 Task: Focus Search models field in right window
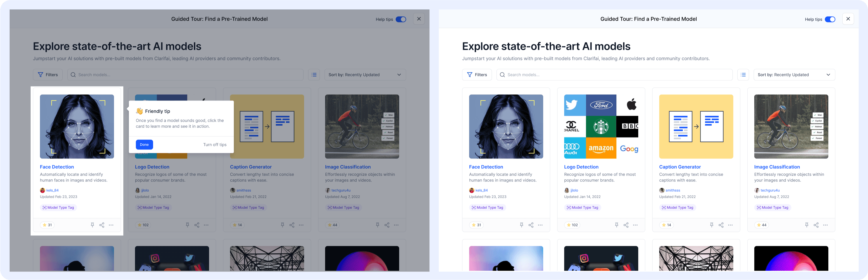(x=615, y=75)
